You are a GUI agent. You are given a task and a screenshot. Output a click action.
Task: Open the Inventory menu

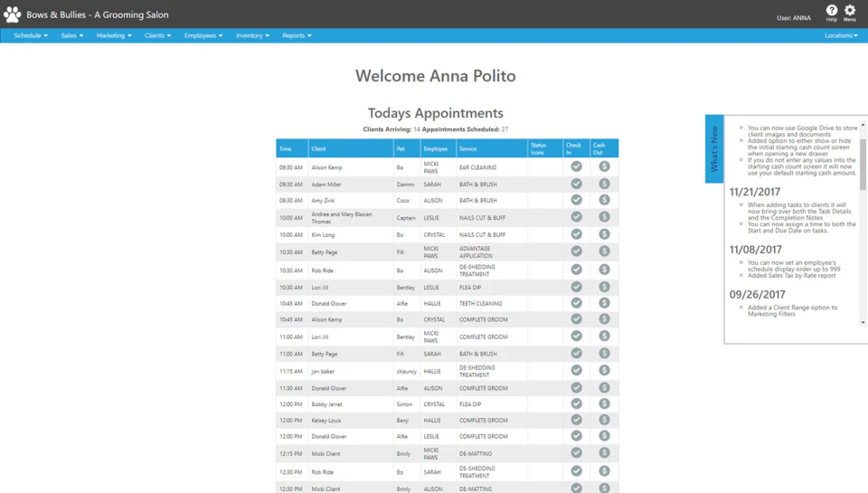click(x=252, y=35)
